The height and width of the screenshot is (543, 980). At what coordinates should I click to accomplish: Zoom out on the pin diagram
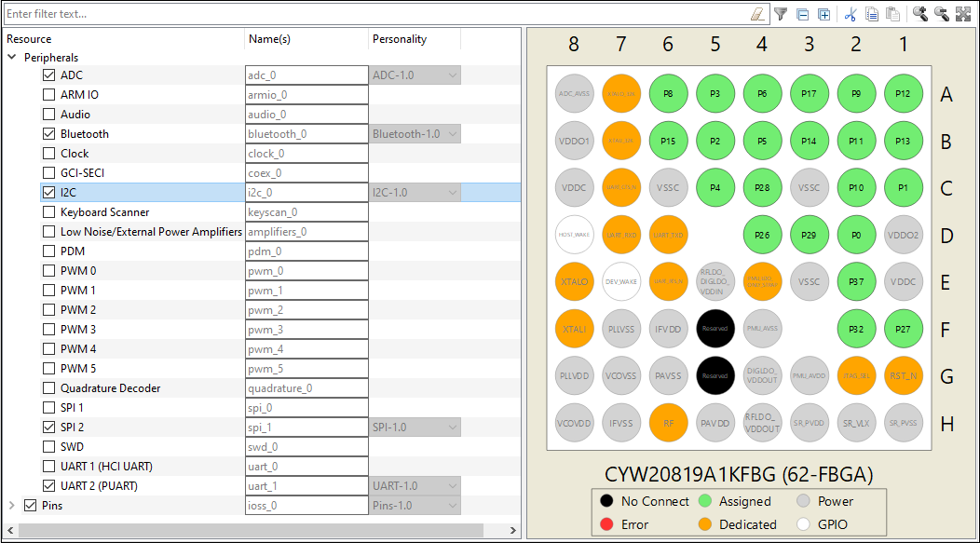pos(941,14)
